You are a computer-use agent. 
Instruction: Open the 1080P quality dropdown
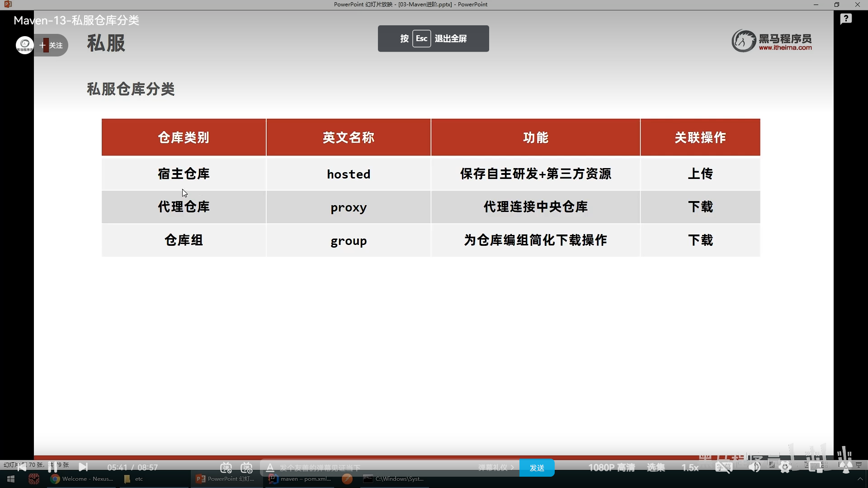[x=611, y=468]
